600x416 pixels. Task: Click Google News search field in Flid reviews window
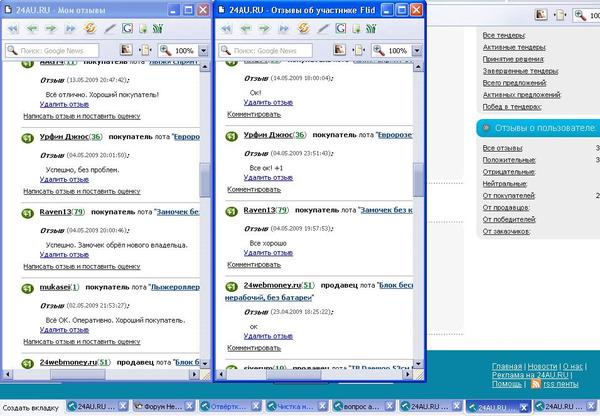265,51
